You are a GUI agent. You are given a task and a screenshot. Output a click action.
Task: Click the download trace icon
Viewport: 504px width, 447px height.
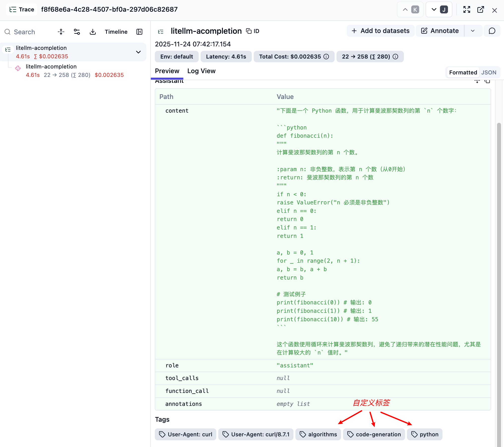point(93,32)
